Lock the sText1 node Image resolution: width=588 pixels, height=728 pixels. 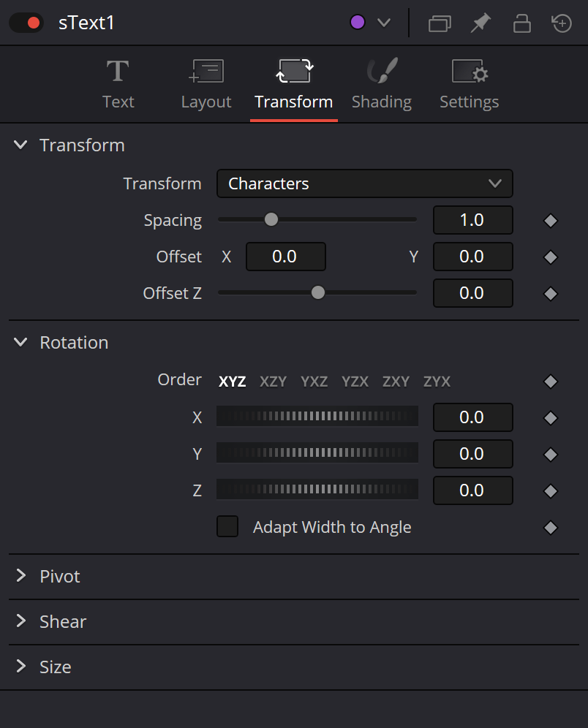point(521,23)
